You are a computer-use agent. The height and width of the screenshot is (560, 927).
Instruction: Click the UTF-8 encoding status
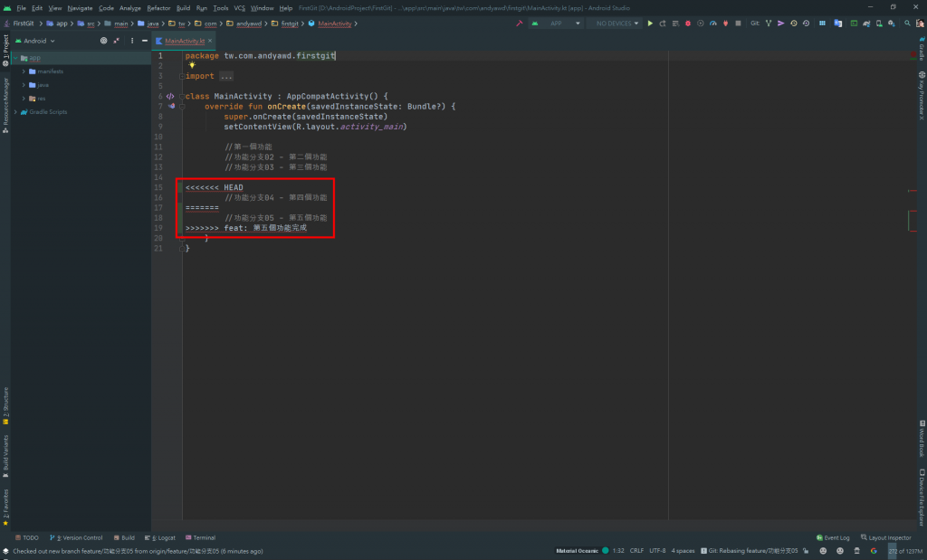pyautogui.click(x=657, y=551)
